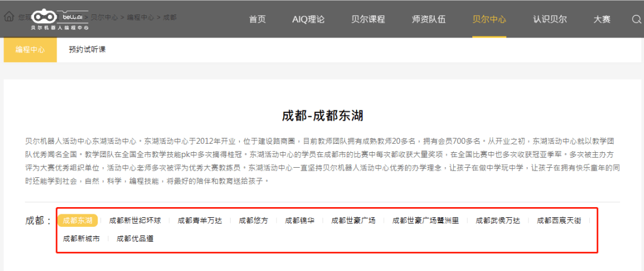Choose the 成都青羊万达 center
Viewport: 644px width, 271px height.
[x=200, y=221]
